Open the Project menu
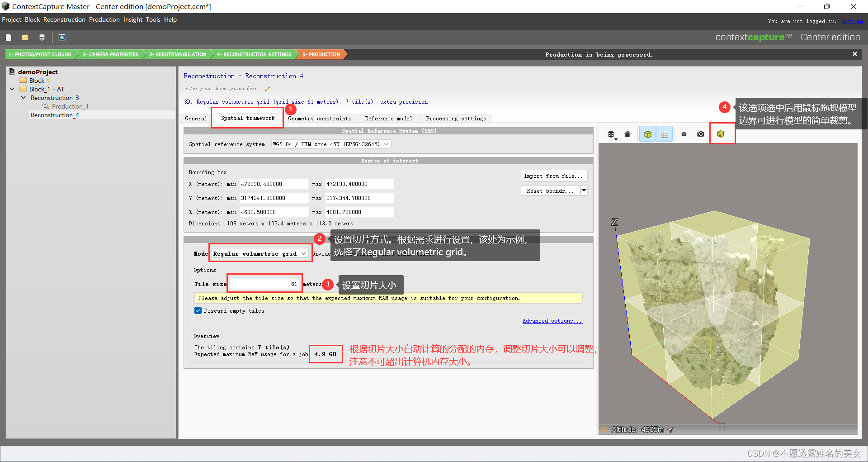 tap(11, 19)
